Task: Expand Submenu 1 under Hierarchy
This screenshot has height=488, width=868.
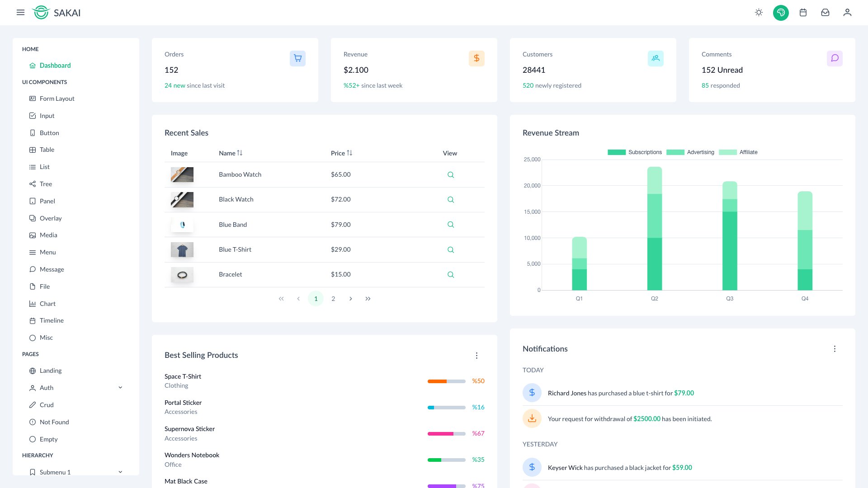Action: coord(120,472)
